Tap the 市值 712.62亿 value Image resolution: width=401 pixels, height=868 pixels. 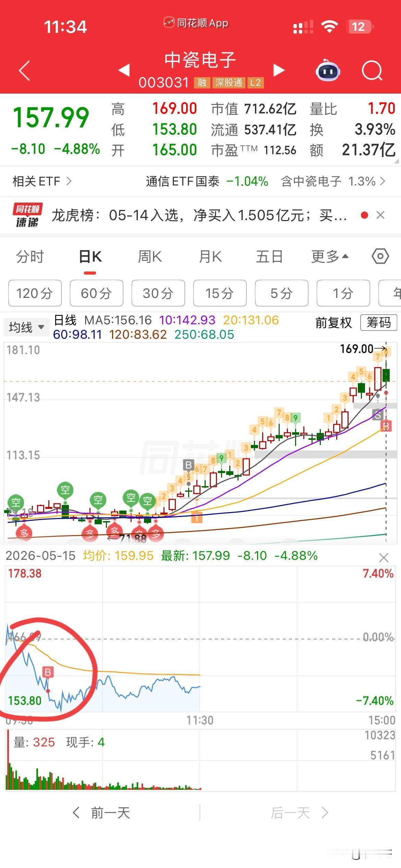click(x=254, y=109)
